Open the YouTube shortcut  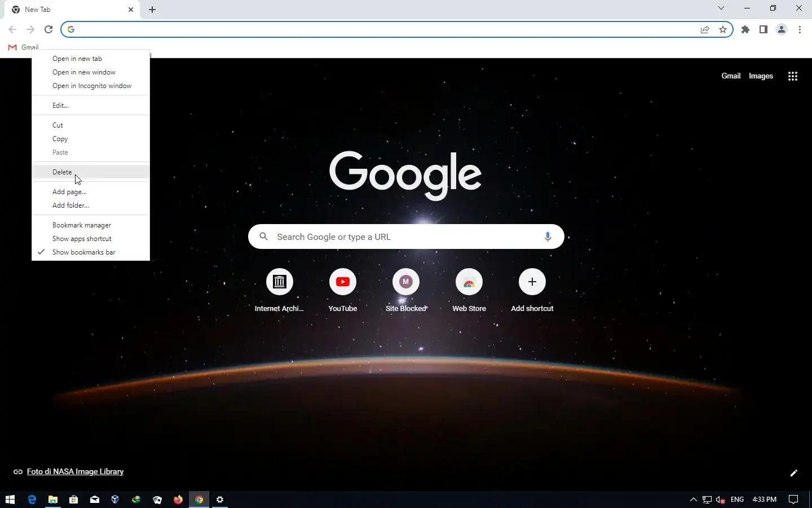click(342, 290)
